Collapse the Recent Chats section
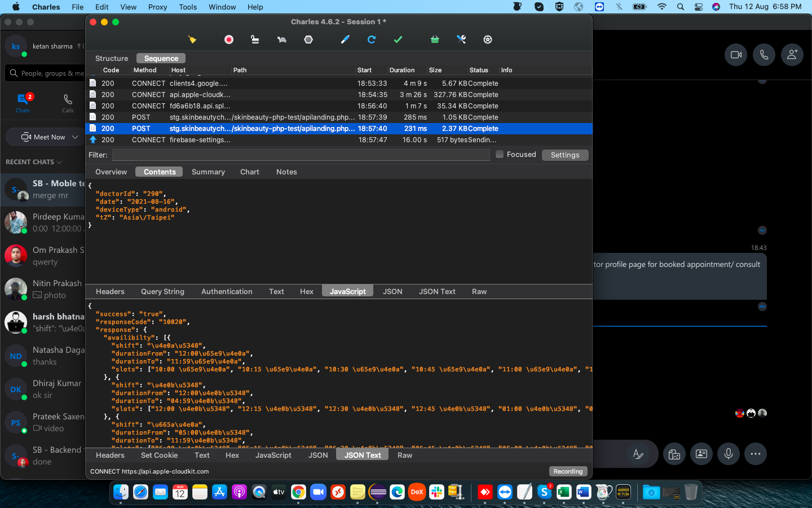The width and height of the screenshot is (812, 508). [59, 162]
